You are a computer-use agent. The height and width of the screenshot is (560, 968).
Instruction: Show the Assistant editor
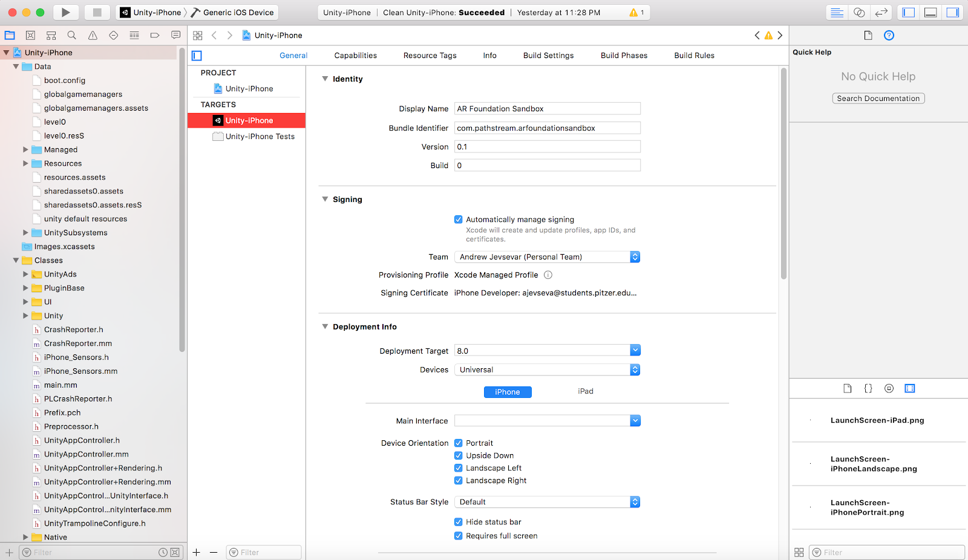point(859,12)
